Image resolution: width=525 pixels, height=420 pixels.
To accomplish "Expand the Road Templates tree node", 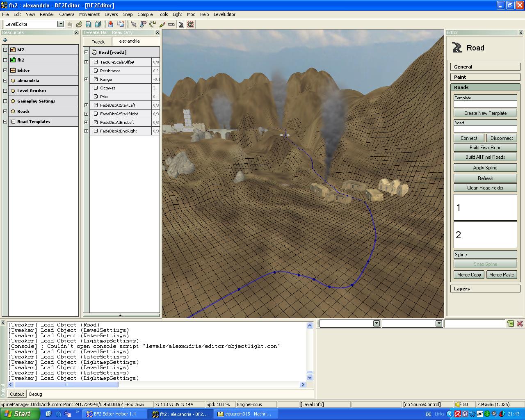I will pyautogui.click(x=5, y=121).
